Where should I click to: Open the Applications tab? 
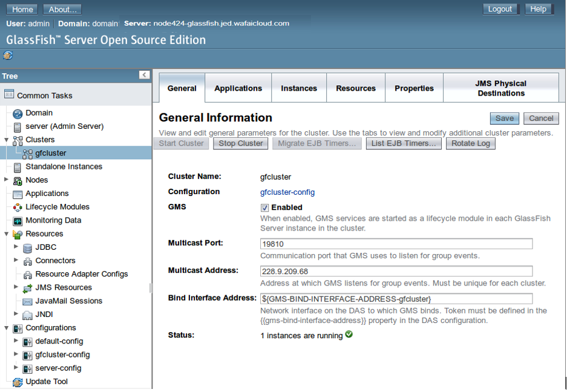238,88
